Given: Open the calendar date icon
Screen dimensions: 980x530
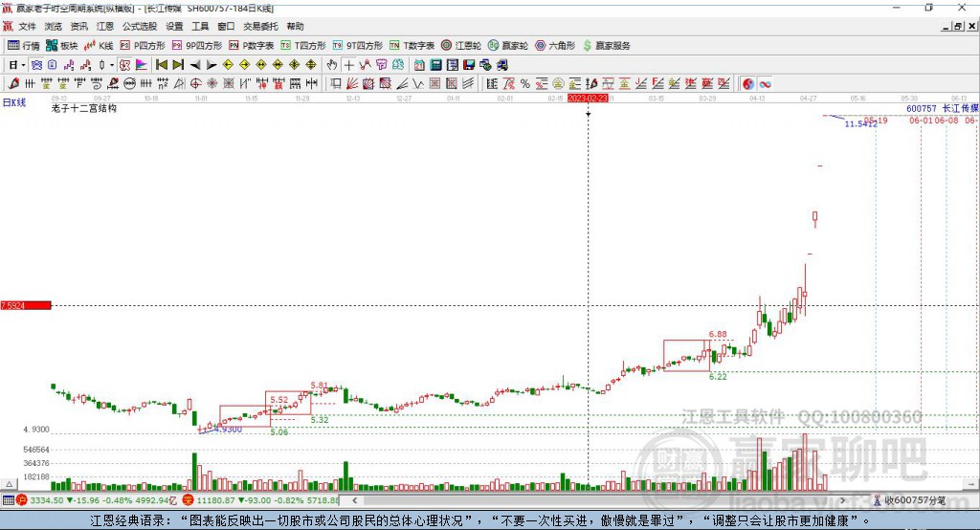Looking at the screenshot, I should pos(419,65).
